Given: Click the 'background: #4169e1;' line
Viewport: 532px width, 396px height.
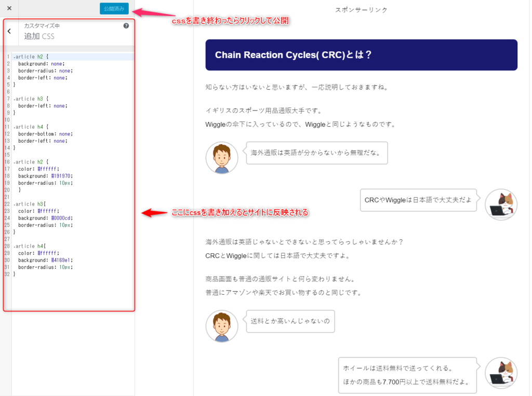Looking at the screenshot, I should [x=45, y=260].
